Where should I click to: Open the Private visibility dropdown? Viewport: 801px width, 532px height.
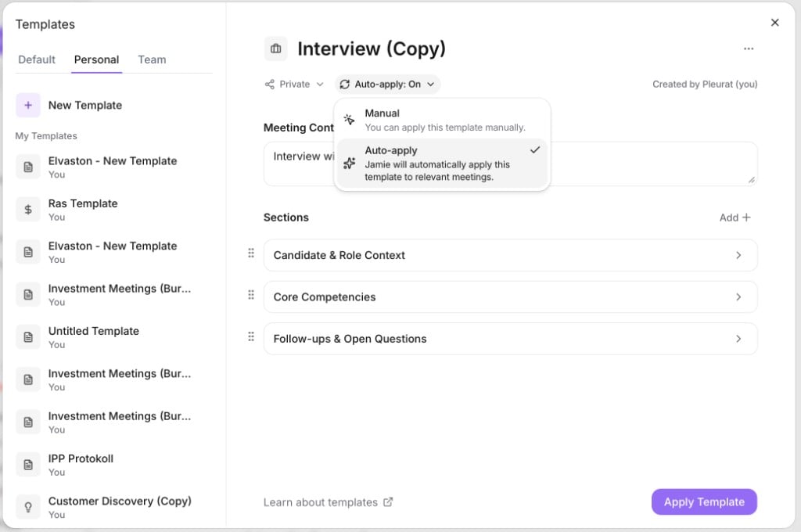(294, 84)
